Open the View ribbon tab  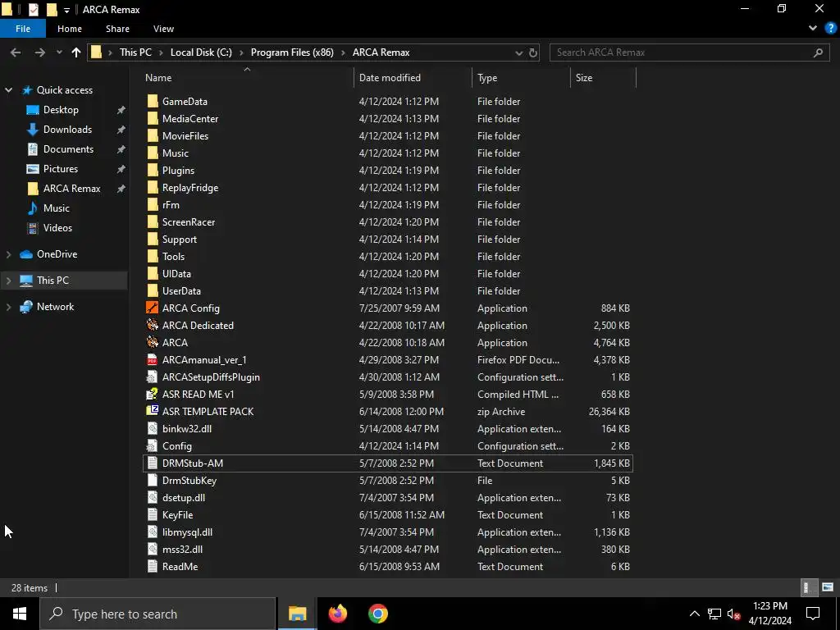pyautogui.click(x=163, y=29)
